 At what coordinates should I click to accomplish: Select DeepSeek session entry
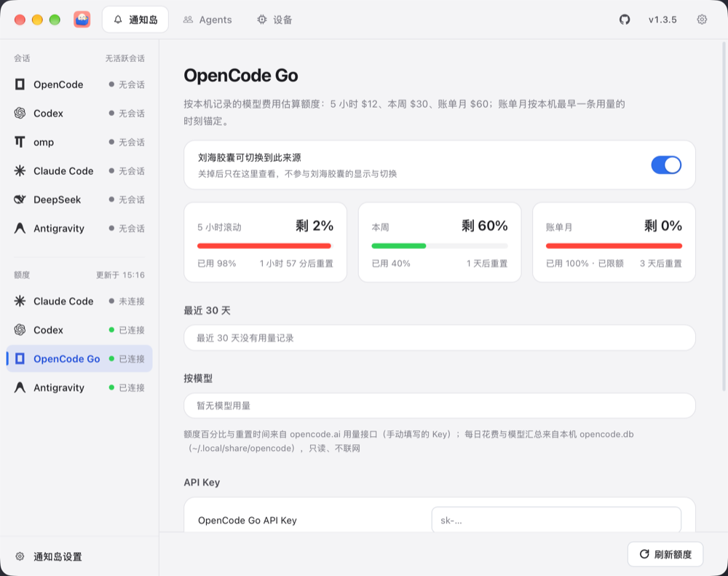tap(79, 200)
